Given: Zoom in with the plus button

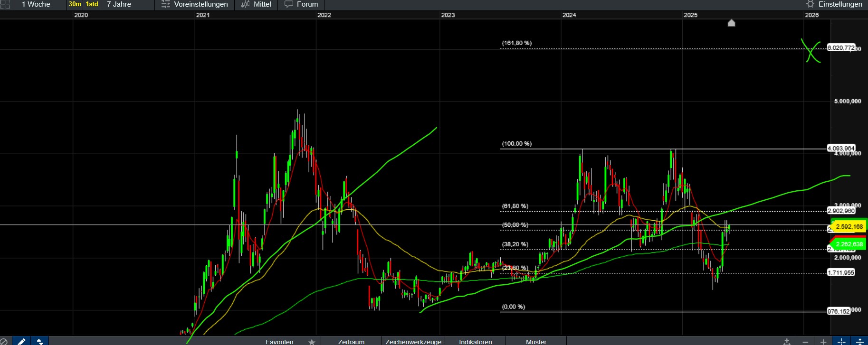Looking at the screenshot, I should 823,342.
